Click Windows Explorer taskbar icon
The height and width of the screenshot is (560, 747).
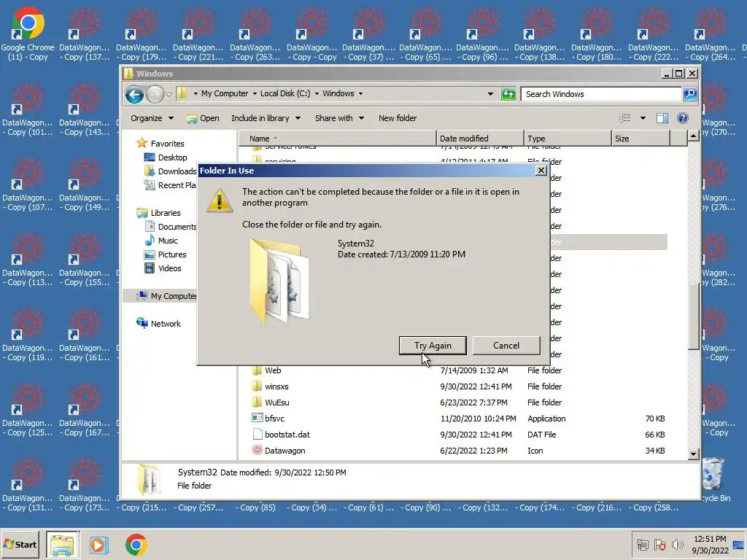63,545
